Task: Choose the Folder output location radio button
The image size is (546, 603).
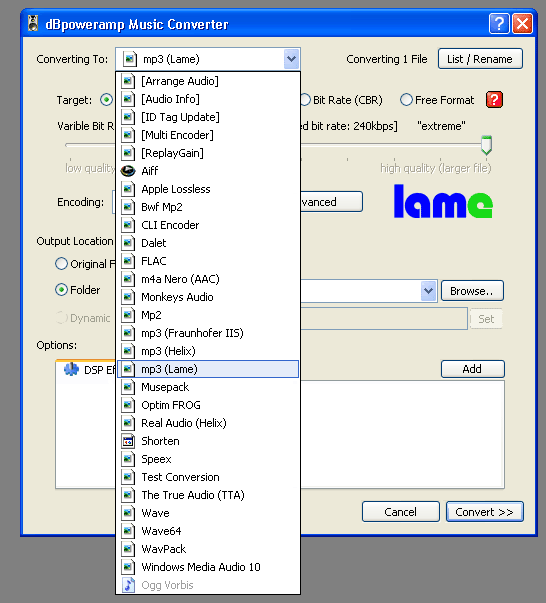Action: pyautogui.click(x=61, y=290)
